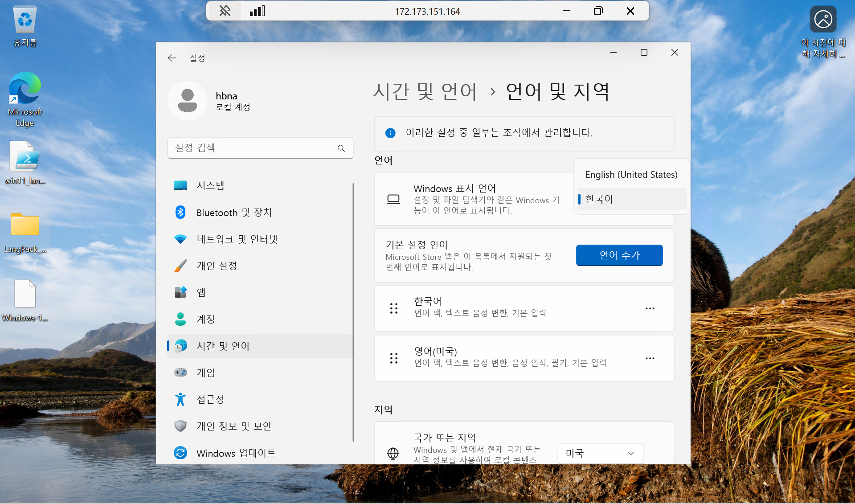The width and height of the screenshot is (855, 504).
Task: Maximize the Settings window
Action: [644, 53]
